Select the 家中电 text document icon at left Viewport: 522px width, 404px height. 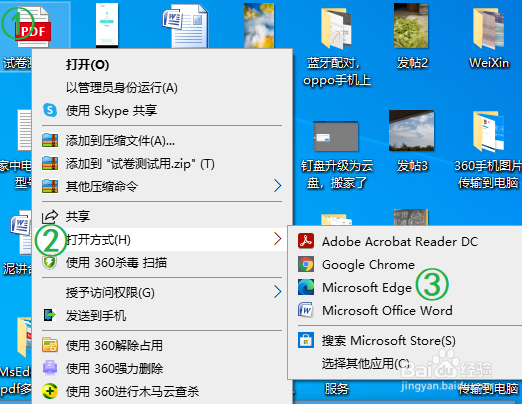[x=24, y=130]
